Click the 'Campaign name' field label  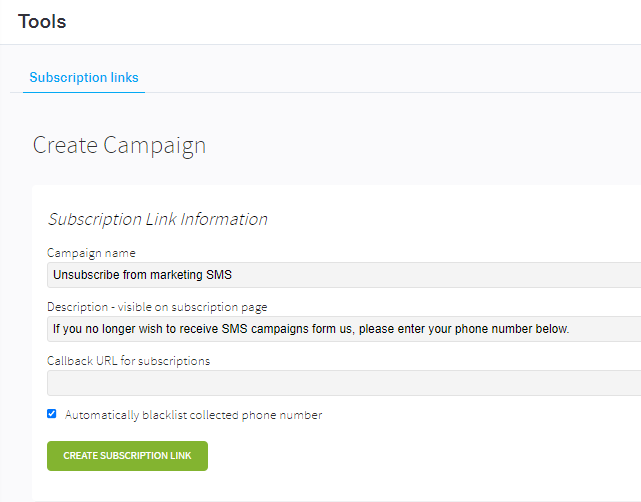(91, 253)
